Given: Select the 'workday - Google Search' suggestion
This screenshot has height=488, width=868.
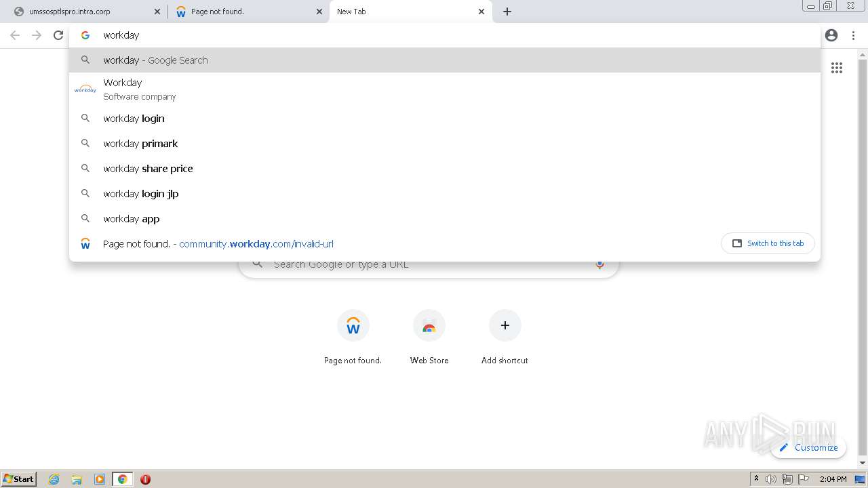Looking at the screenshot, I should coord(445,60).
